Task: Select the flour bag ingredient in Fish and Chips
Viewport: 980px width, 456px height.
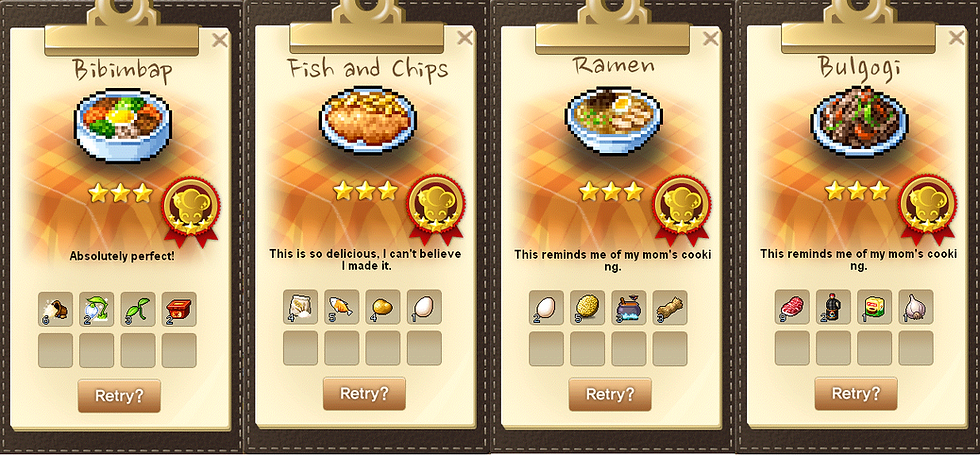Action: point(300,307)
